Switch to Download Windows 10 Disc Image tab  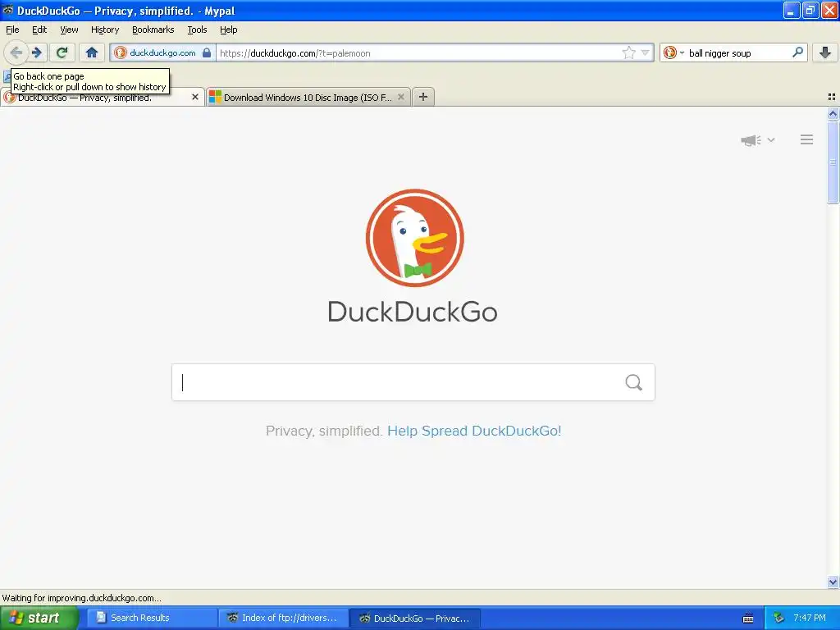308,97
